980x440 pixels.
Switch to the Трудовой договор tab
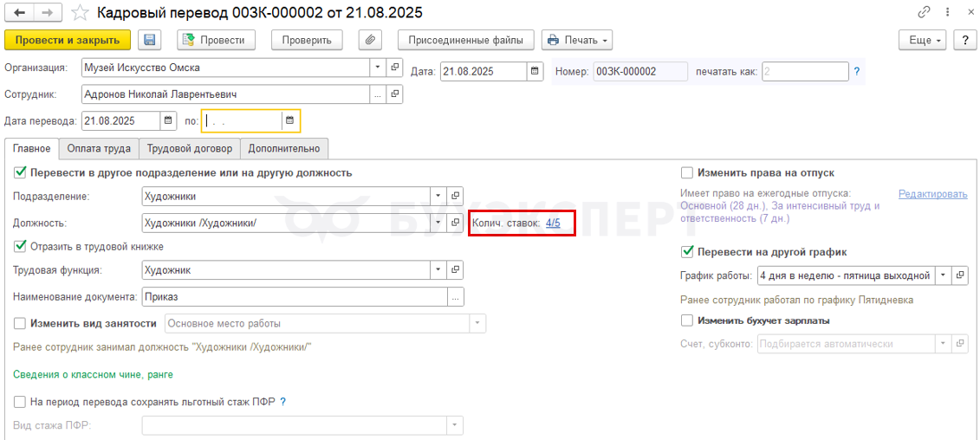click(190, 149)
